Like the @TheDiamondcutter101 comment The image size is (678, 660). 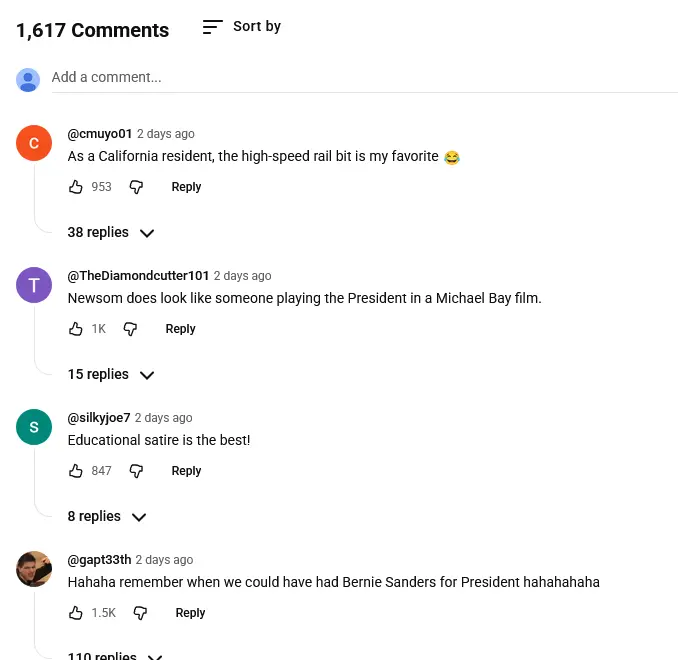coord(76,329)
